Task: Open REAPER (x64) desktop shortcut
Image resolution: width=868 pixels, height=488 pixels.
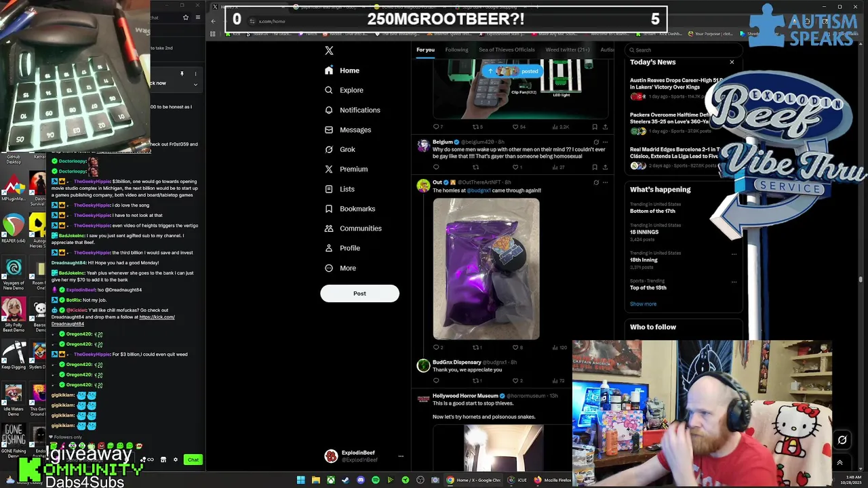Action: click(13, 229)
